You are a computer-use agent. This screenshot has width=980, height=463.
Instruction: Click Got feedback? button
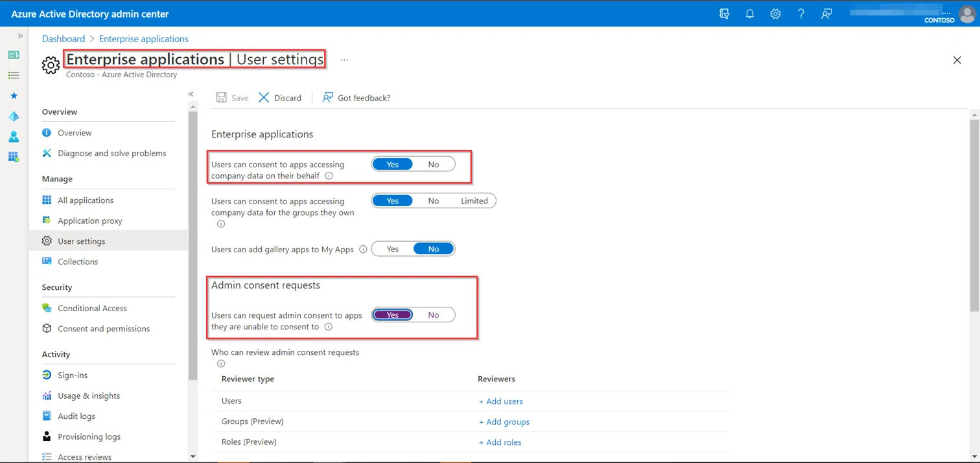pos(356,98)
